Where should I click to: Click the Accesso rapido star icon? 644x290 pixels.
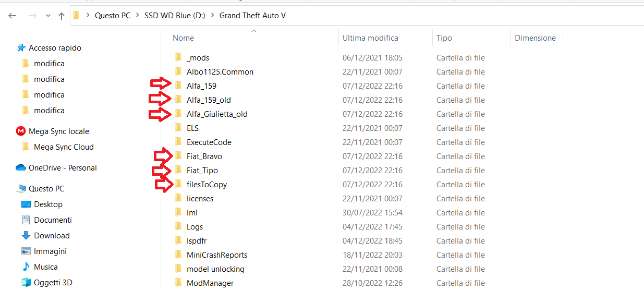(21, 48)
